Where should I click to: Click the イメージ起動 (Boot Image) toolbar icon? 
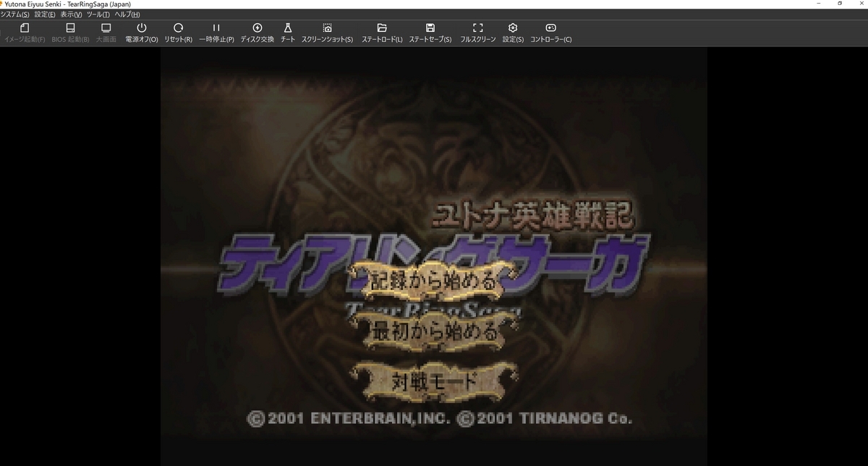tap(25, 27)
